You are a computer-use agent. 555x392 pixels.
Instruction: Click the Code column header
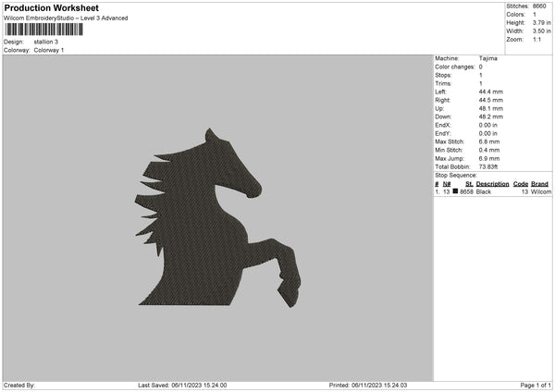520,184
